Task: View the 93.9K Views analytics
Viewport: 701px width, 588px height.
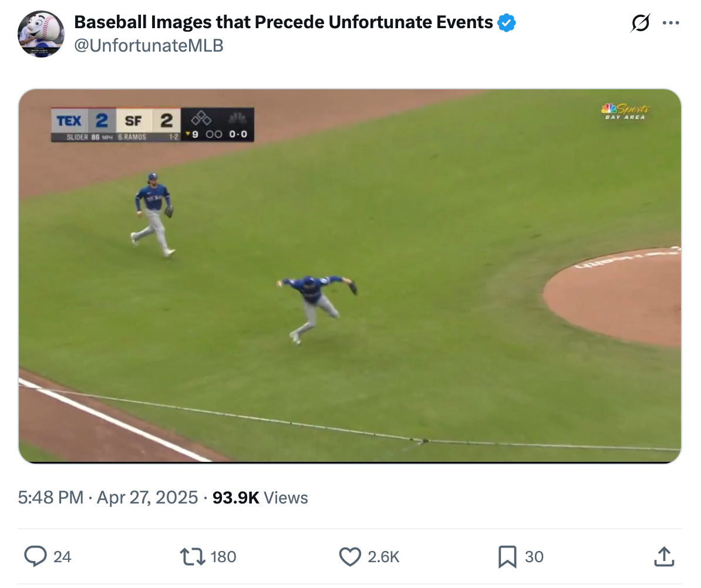Action: [x=260, y=497]
